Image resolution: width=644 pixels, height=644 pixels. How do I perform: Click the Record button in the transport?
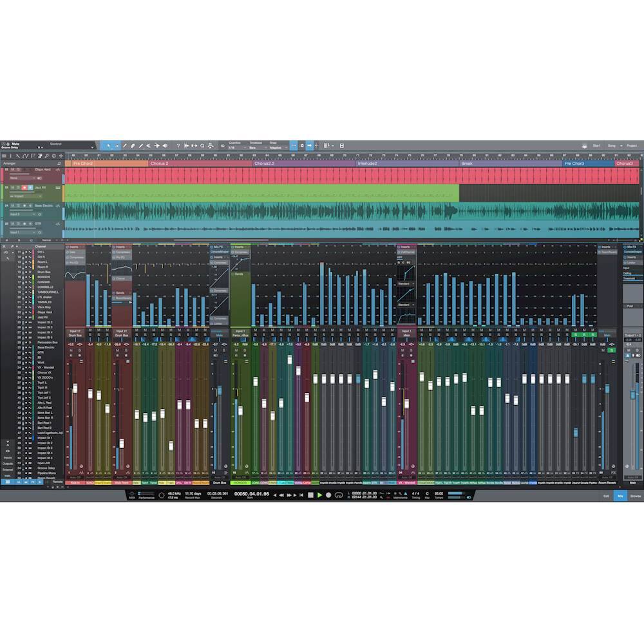point(328,495)
